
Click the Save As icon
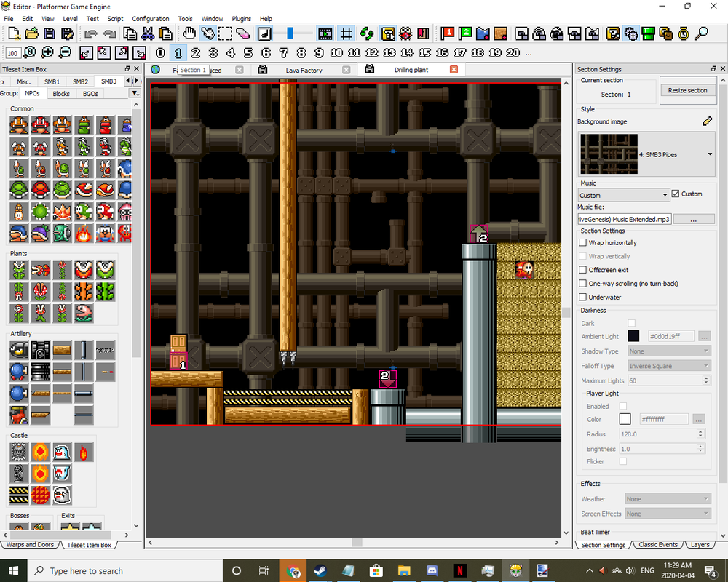[67, 33]
